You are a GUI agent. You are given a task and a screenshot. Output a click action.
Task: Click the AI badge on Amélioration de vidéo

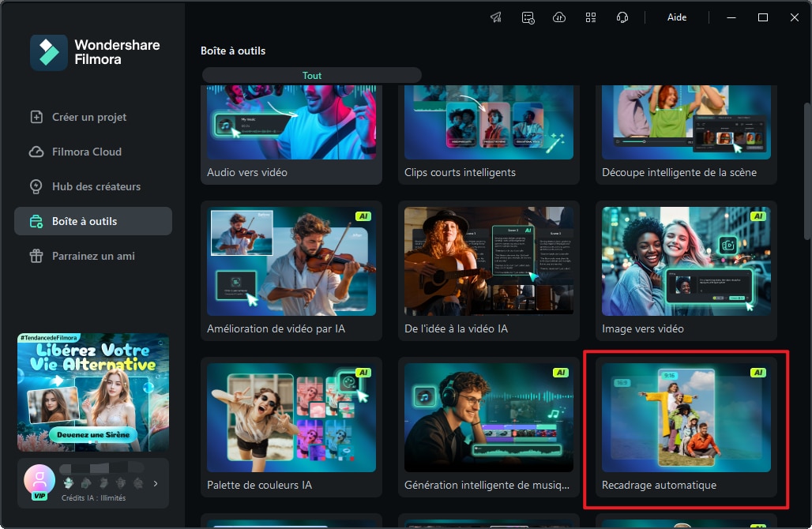coord(363,216)
